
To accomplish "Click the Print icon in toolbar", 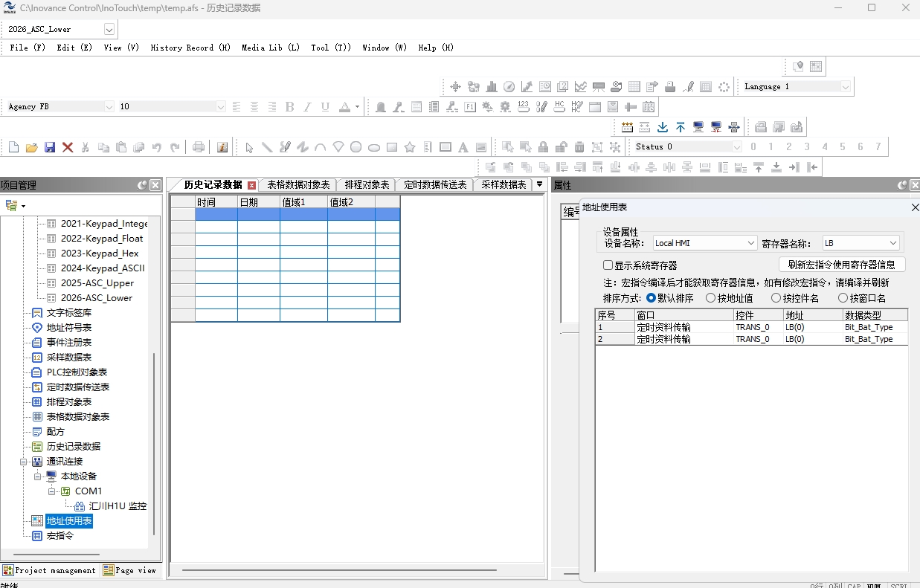I will pos(199,147).
